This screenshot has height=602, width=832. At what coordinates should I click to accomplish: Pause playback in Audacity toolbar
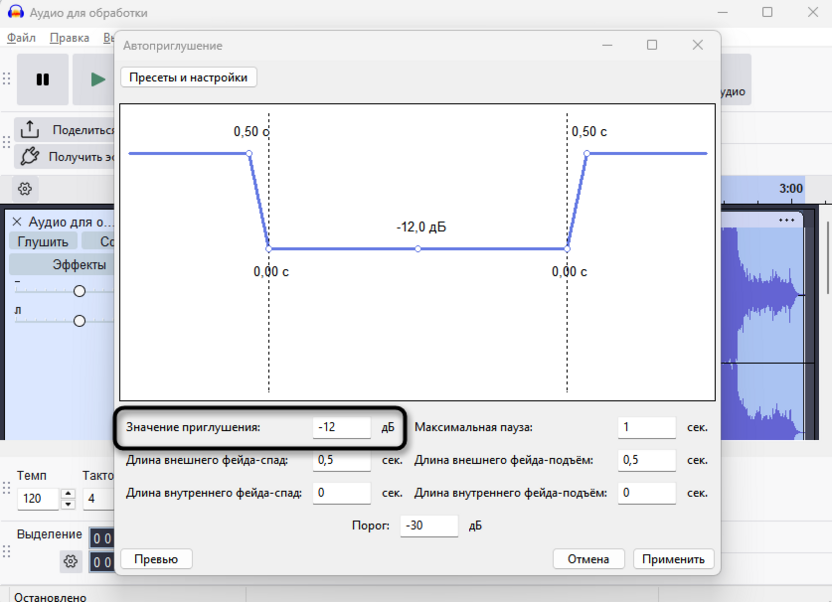(x=42, y=80)
